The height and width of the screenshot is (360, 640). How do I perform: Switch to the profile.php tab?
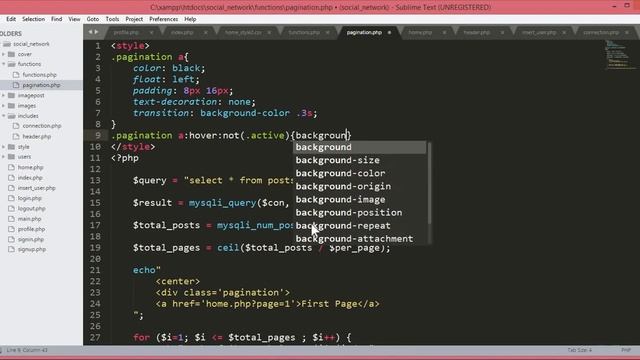[x=126, y=32]
